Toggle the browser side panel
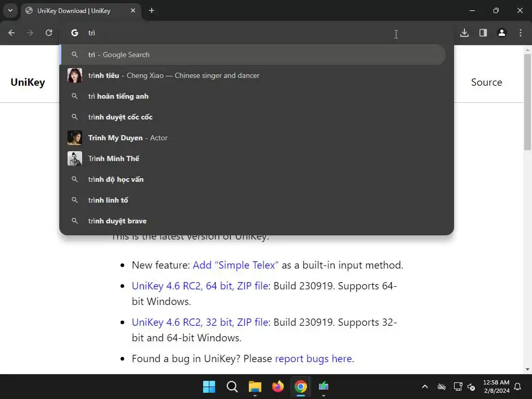 [483, 33]
